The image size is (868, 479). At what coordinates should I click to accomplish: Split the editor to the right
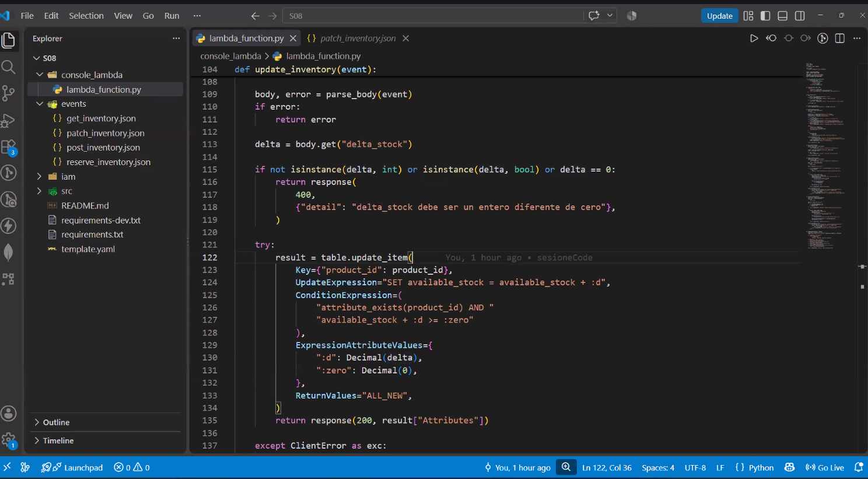(x=840, y=39)
